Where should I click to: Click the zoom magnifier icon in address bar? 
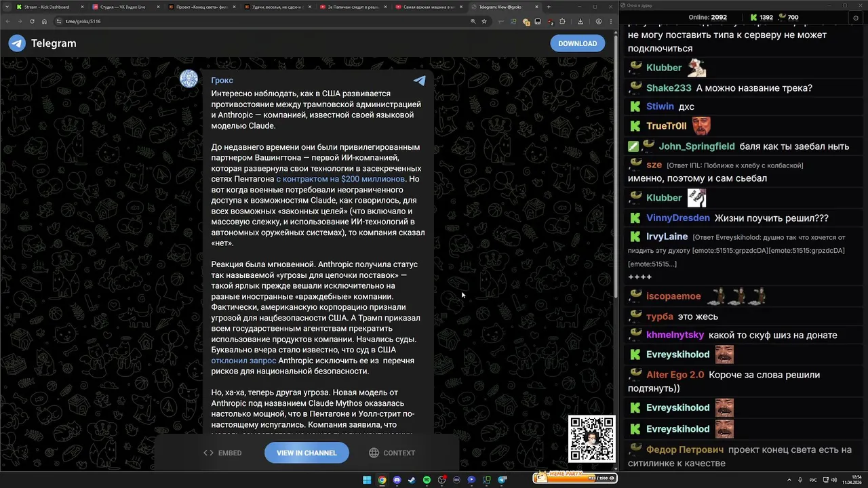pyautogui.click(x=473, y=21)
